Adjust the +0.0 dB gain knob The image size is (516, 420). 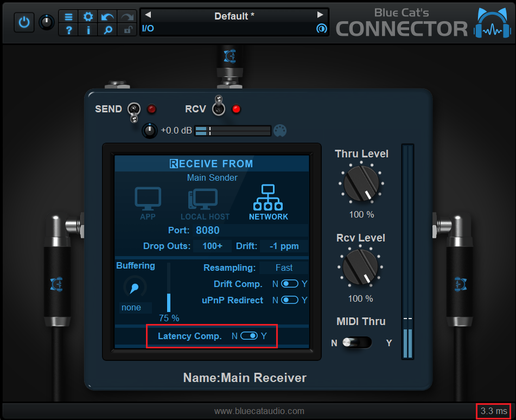point(149,131)
